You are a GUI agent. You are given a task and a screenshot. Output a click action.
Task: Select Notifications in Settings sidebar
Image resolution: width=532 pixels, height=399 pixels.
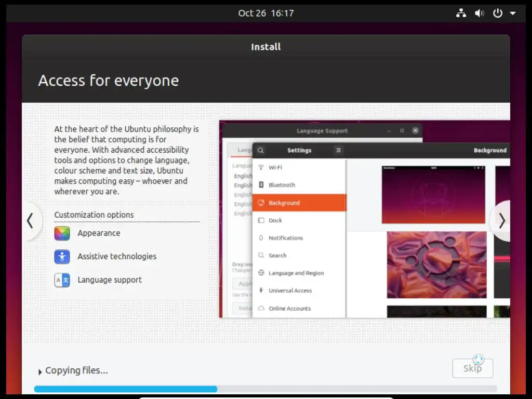click(x=299, y=238)
